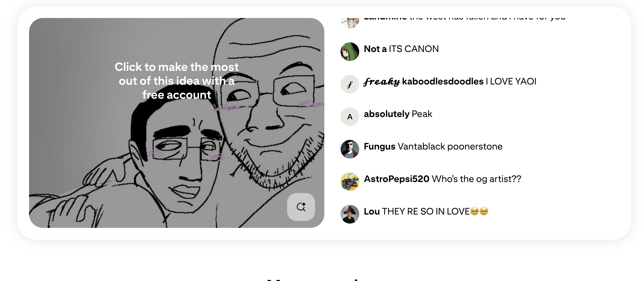The width and height of the screenshot is (644, 281).
Task: Select the 'Vantablack poonerstone' comment text
Action: tap(450, 146)
